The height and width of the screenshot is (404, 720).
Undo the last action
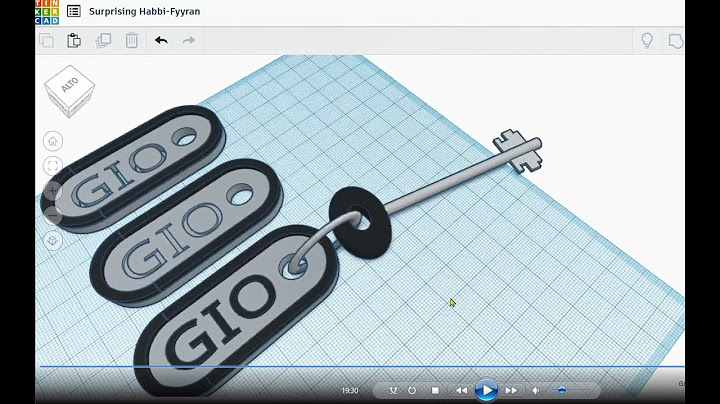pyautogui.click(x=161, y=40)
